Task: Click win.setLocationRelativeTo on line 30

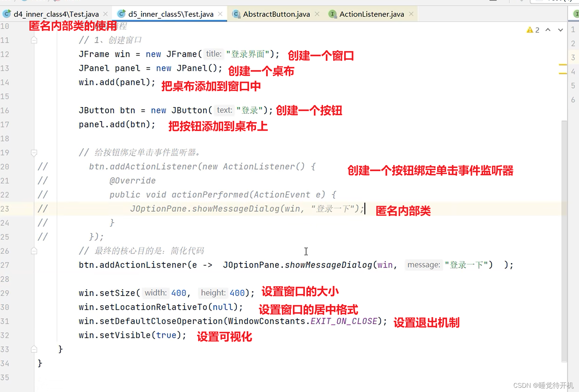Action: pyautogui.click(x=143, y=307)
